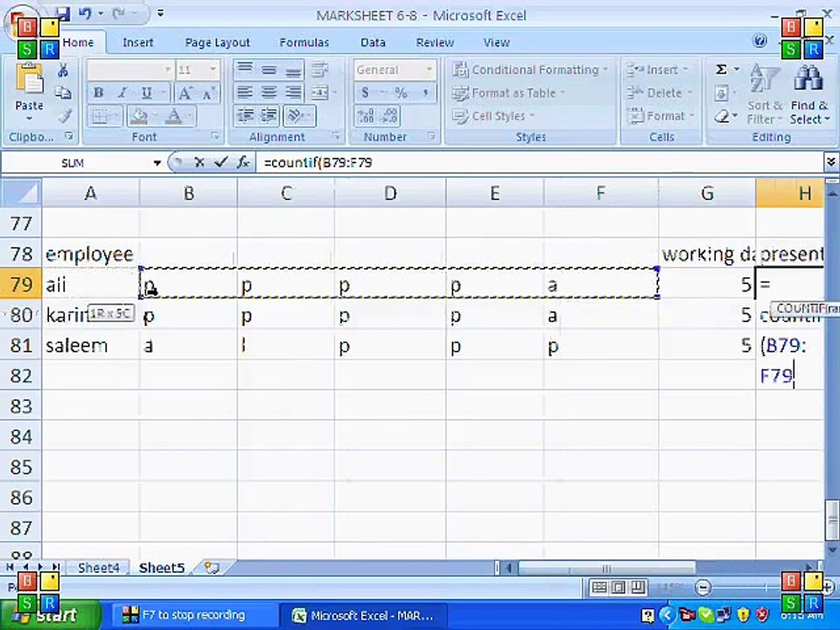This screenshot has height=630, width=840.
Task: Decrease font size with Shrink Font
Action: click(208, 93)
